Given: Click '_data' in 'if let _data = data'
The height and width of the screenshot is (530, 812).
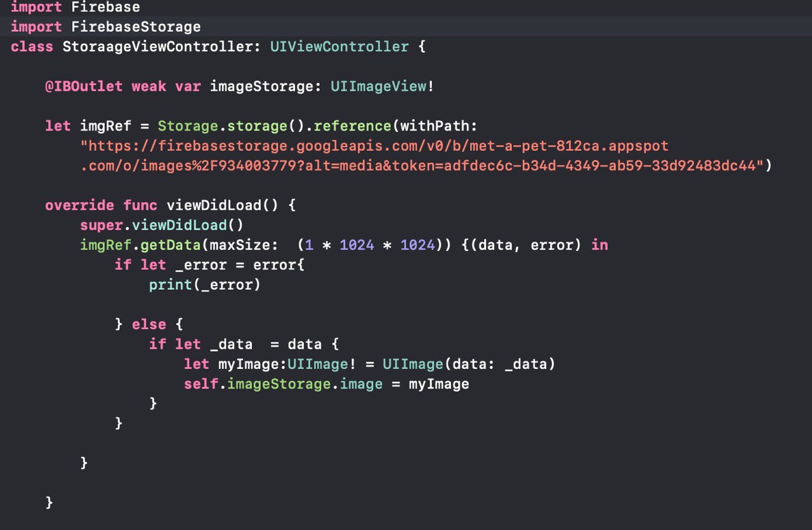Looking at the screenshot, I should click(231, 344).
